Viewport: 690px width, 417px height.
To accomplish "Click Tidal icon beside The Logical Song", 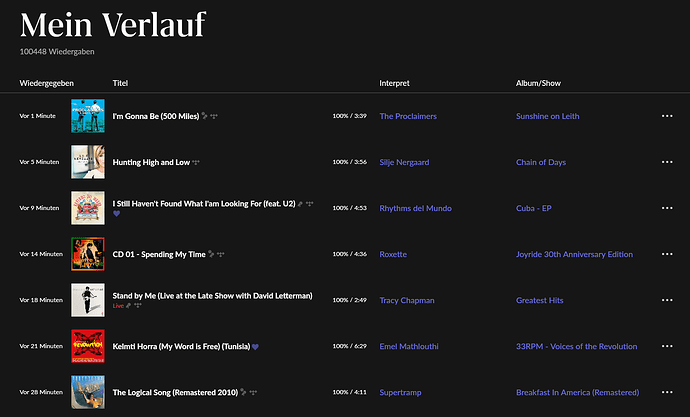I will coord(253,392).
